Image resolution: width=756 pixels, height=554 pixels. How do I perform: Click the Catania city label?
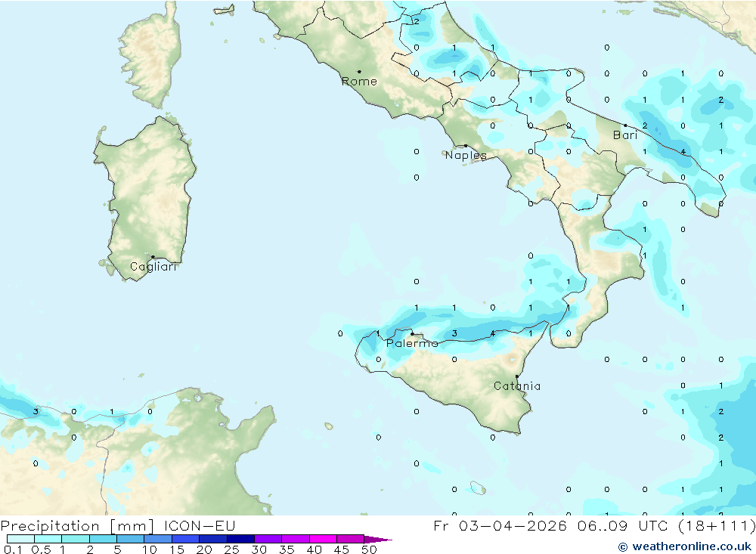point(517,386)
